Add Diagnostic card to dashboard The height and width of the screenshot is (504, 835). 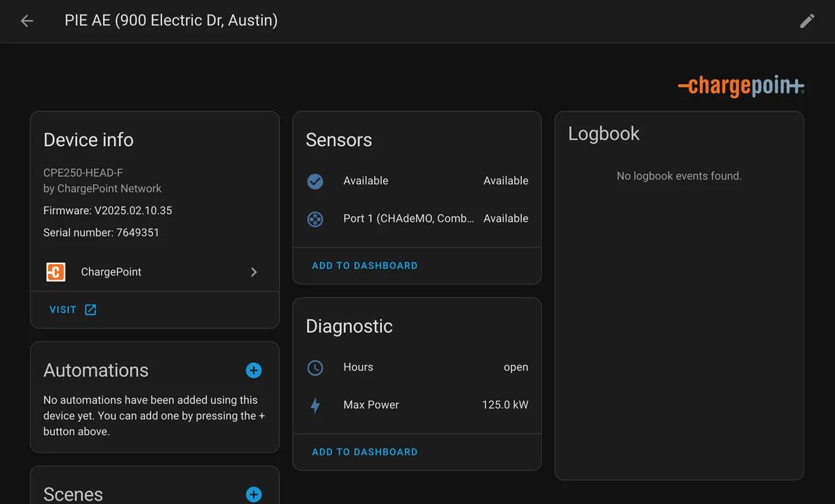365,452
